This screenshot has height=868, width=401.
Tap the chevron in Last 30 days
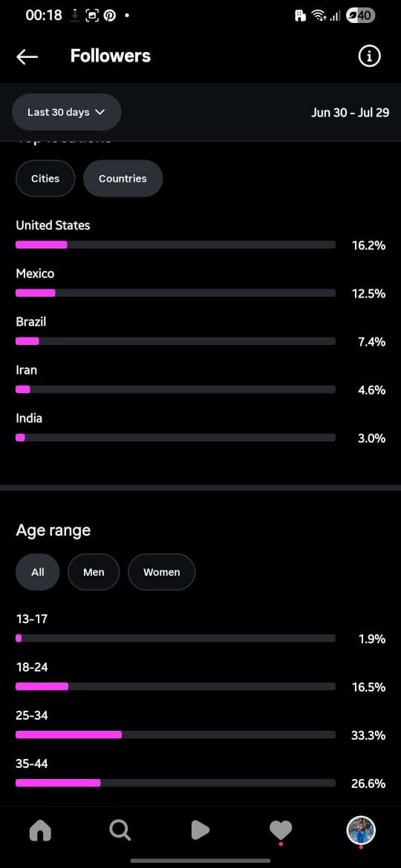[x=100, y=112]
